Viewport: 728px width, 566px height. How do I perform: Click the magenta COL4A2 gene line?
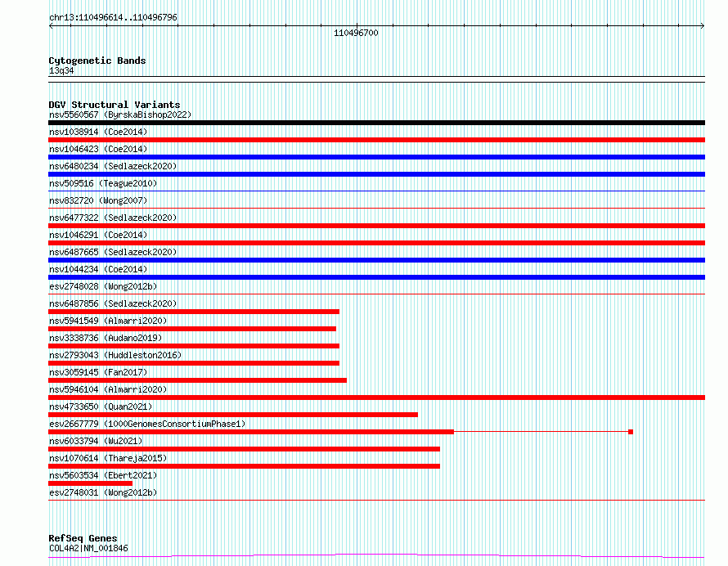tap(376, 555)
